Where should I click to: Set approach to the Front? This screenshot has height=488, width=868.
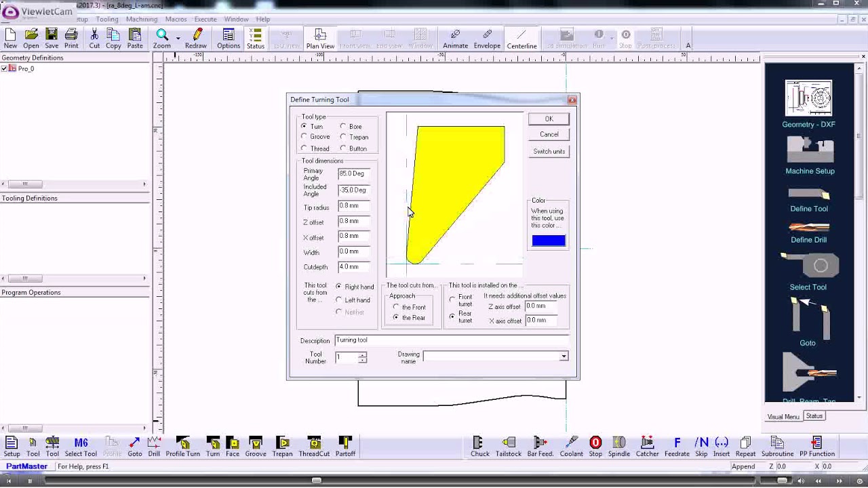[396, 307]
